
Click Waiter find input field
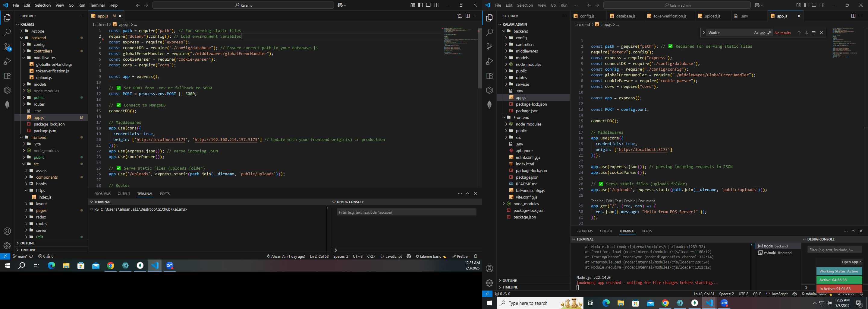tap(729, 33)
